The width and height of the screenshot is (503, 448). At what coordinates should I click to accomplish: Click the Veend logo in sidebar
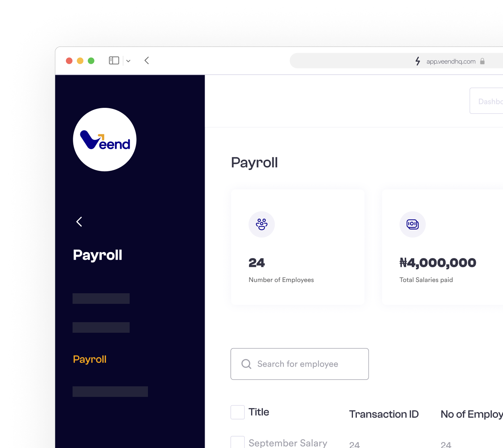[105, 140]
